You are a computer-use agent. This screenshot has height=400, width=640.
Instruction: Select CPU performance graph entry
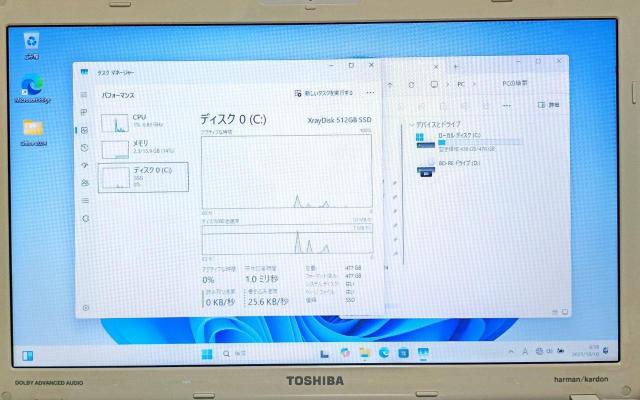(143, 123)
